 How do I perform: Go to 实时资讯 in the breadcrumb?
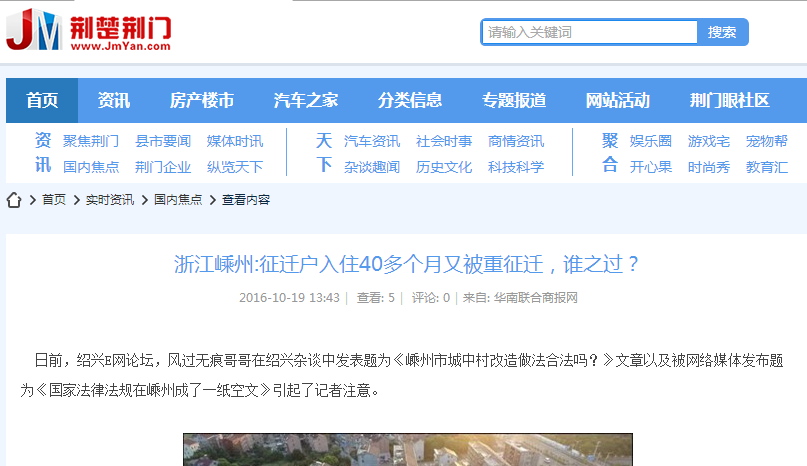(x=110, y=200)
